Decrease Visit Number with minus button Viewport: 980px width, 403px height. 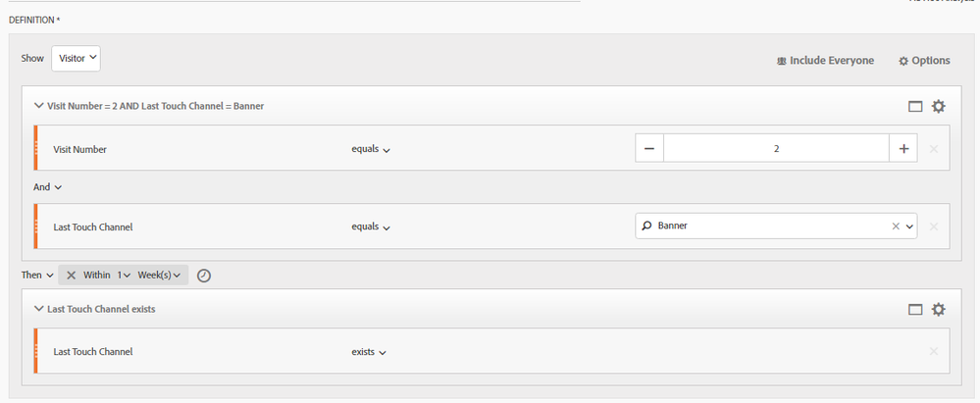point(649,149)
